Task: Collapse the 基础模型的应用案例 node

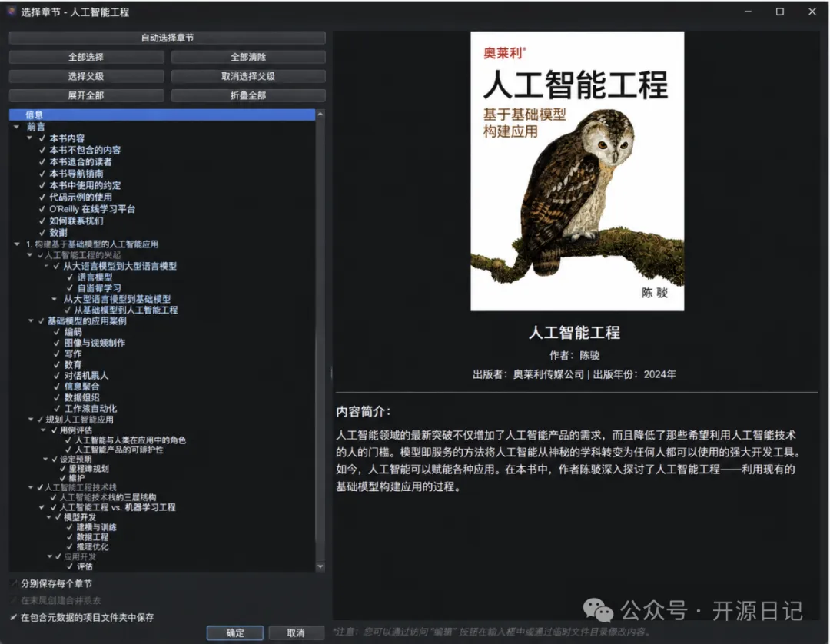Action: click(x=31, y=320)
